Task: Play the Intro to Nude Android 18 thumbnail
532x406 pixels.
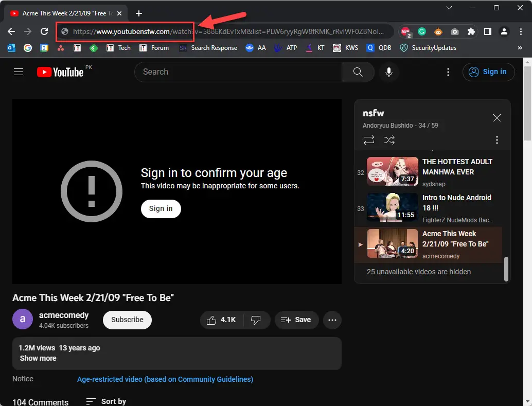Action: click(x=392, y=208)
